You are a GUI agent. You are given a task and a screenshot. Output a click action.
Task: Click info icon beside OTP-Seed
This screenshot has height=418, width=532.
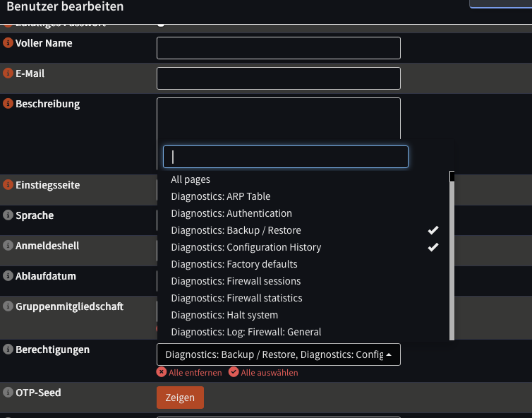click(x=8, y=393)
